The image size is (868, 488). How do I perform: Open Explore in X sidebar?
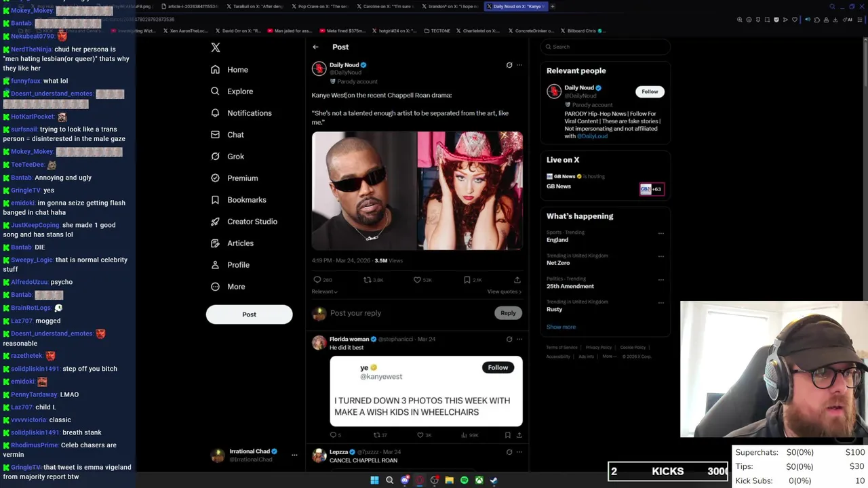point(232,91)
